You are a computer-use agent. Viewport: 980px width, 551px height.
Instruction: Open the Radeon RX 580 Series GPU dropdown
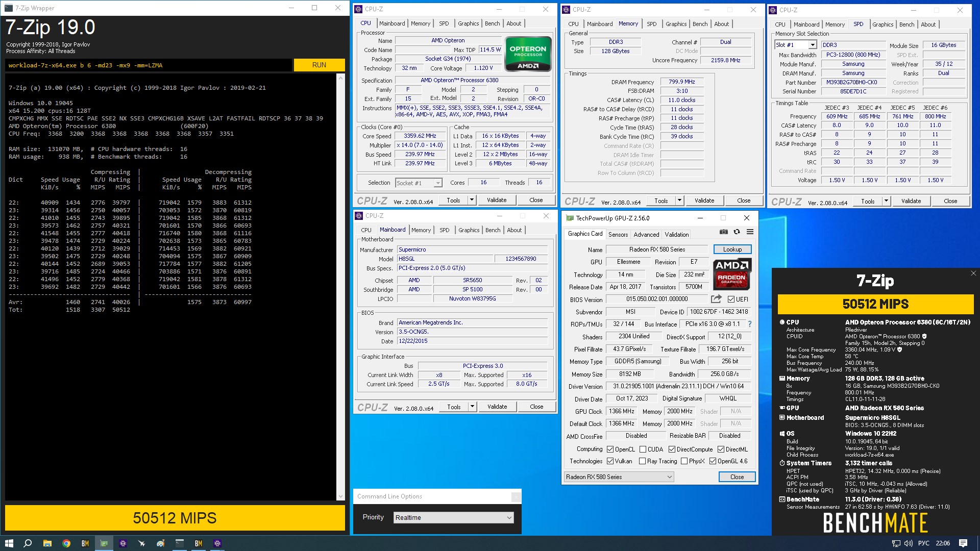[x=619, y=477]
